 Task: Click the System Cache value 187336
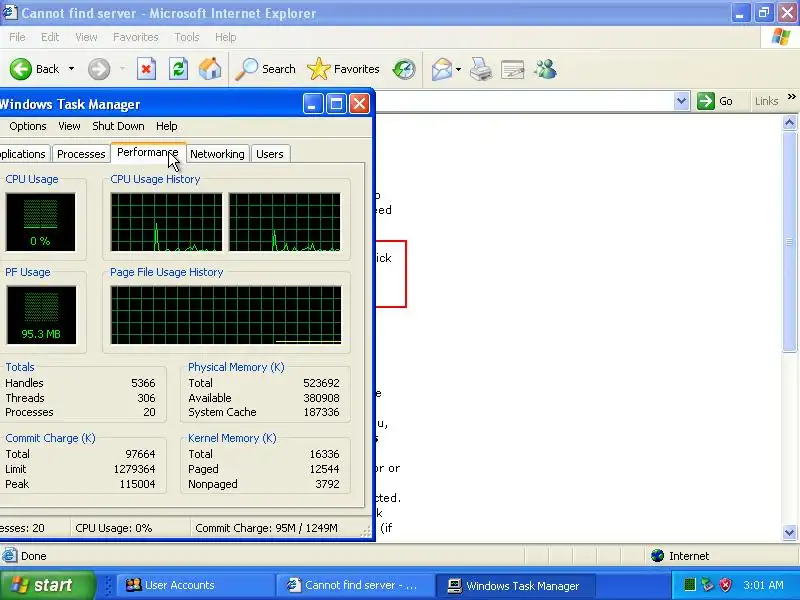[x=321, y=412]
